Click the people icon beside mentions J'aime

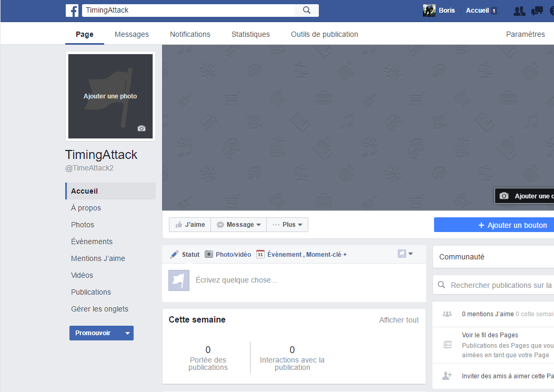[x=447, y=314]
